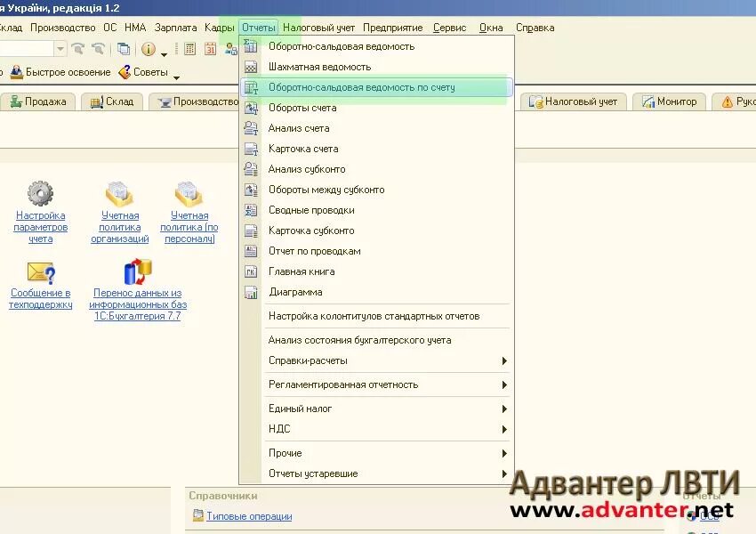Open the calendar toolbar icon

(210, 49)
